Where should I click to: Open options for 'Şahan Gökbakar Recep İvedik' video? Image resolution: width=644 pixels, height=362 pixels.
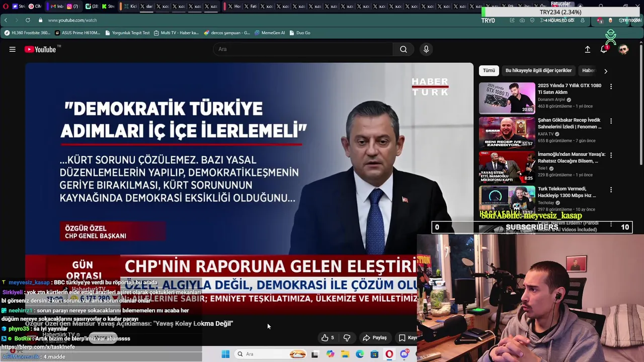point(611,121)
